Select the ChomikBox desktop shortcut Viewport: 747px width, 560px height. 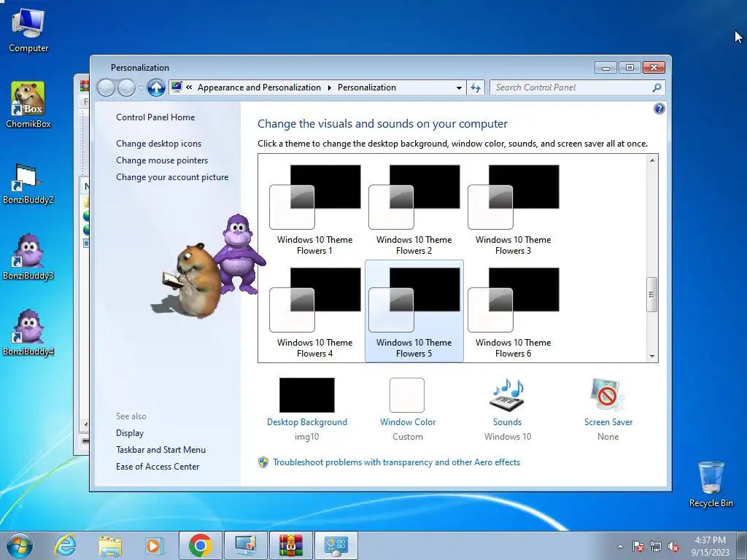pos(28,105)
